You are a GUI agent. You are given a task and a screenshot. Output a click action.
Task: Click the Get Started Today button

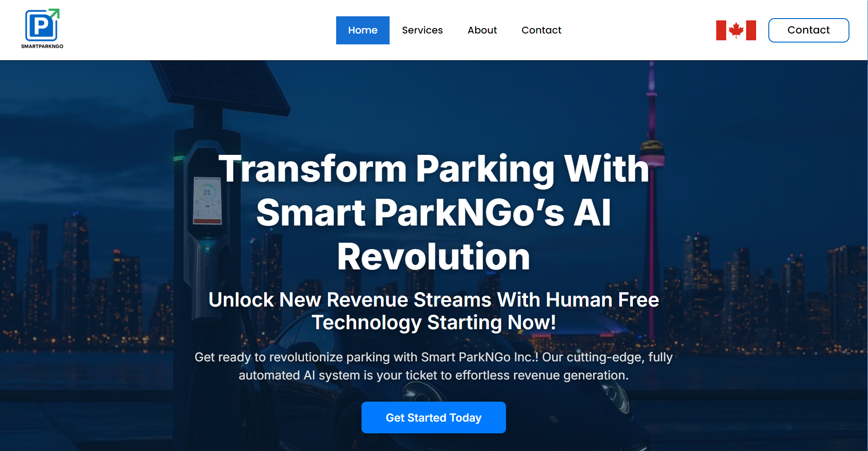point(434,417)
